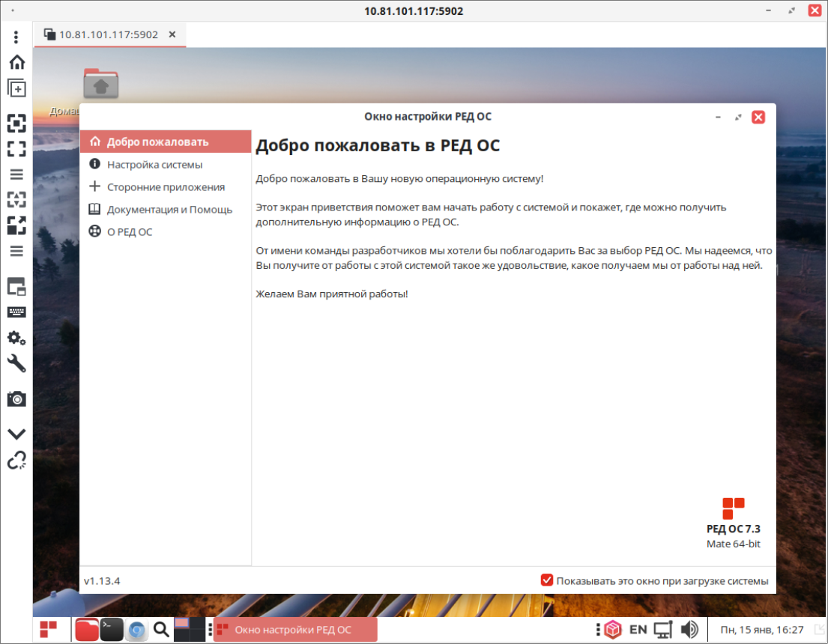The width and height of the screenshot is (828, 644).
Task: Minimize the outer 10.81.101.117:5902 viewer window
Action: click(x=769, y=10)
